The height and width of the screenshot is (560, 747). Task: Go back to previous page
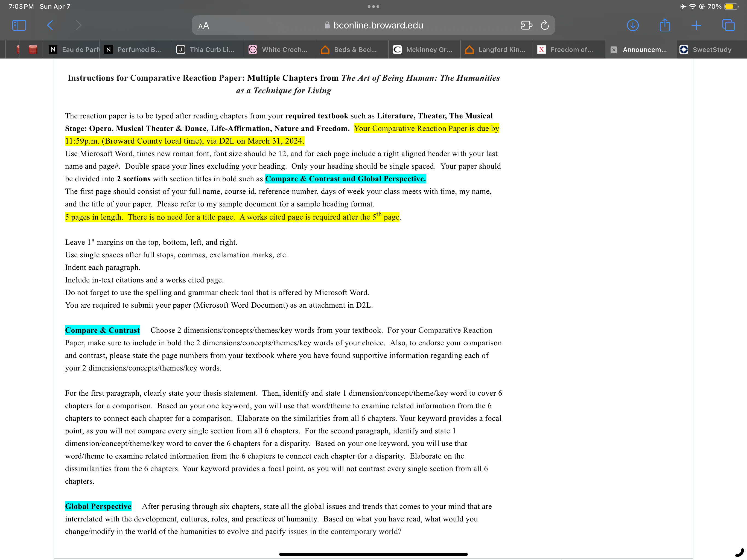pyautogui.click(x=50, y=25)
